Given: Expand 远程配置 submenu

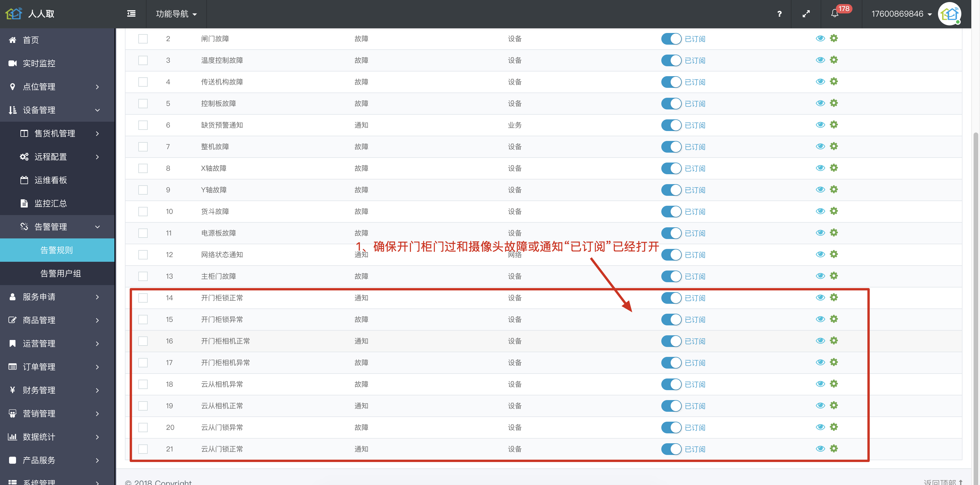Looking at the screenshot, I should tap(57, 157).
